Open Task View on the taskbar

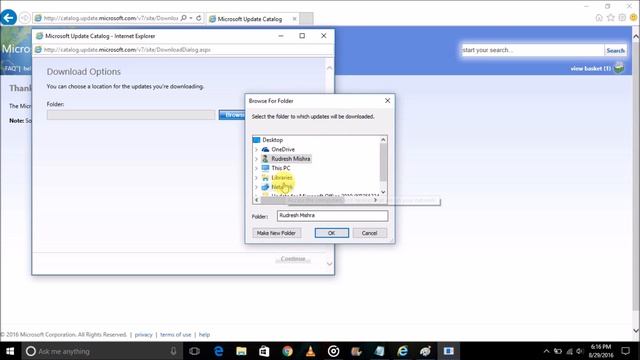[x=195, y=351]
